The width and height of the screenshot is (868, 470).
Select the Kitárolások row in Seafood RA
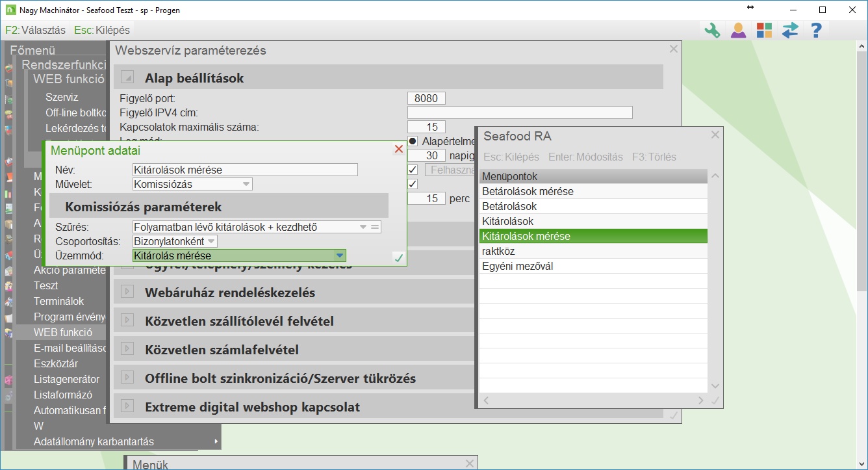click(593, 221)
